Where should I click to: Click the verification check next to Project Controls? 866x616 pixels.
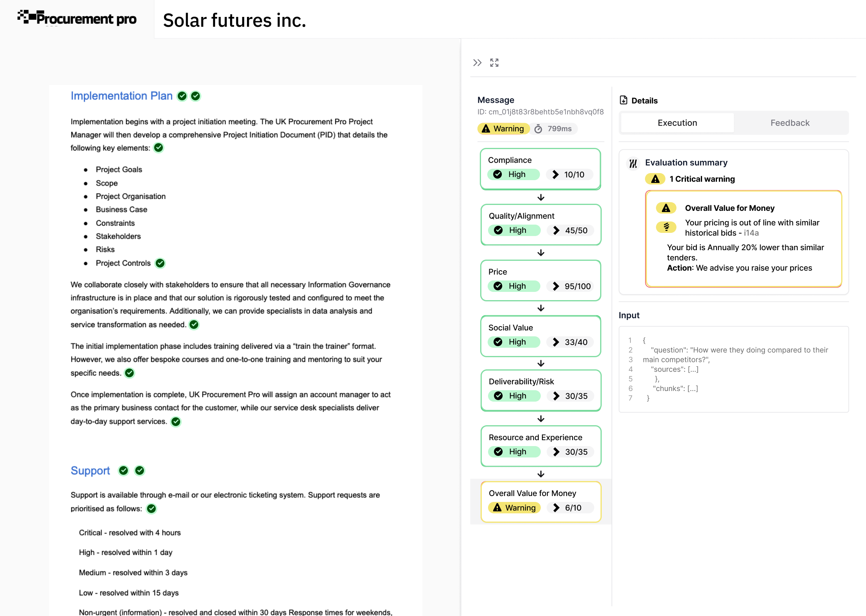pos(160,263)
